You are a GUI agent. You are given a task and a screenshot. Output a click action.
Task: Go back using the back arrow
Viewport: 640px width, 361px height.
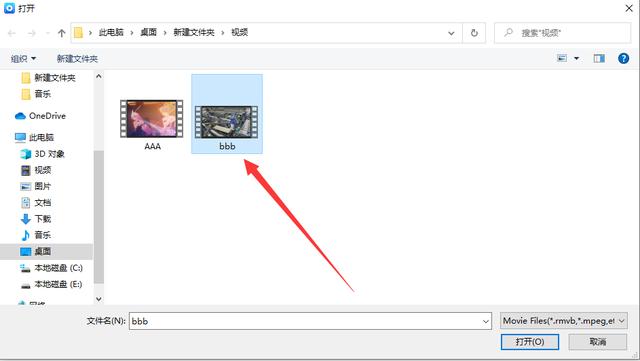click(12, 33)
